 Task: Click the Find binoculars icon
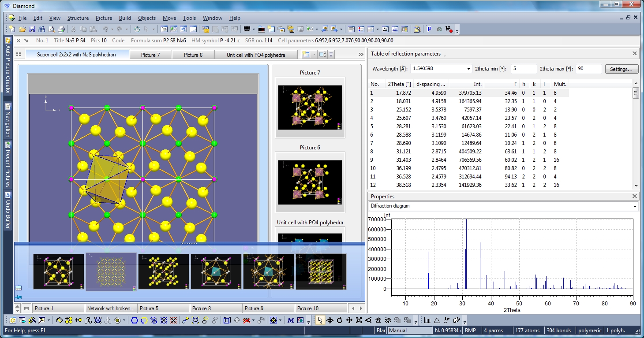pyautogui.click(x=42, y=29)
